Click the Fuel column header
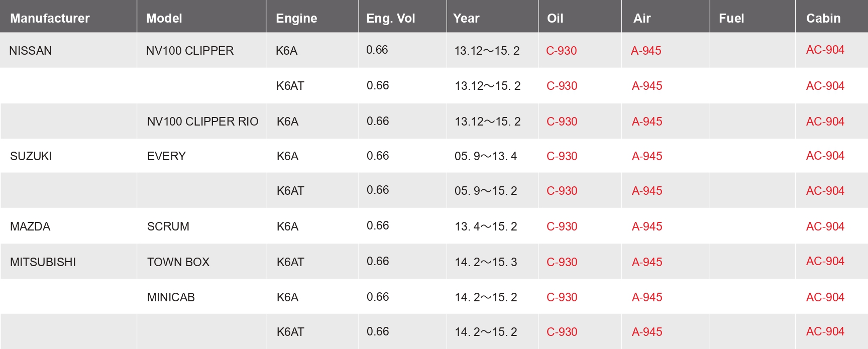 731,19
